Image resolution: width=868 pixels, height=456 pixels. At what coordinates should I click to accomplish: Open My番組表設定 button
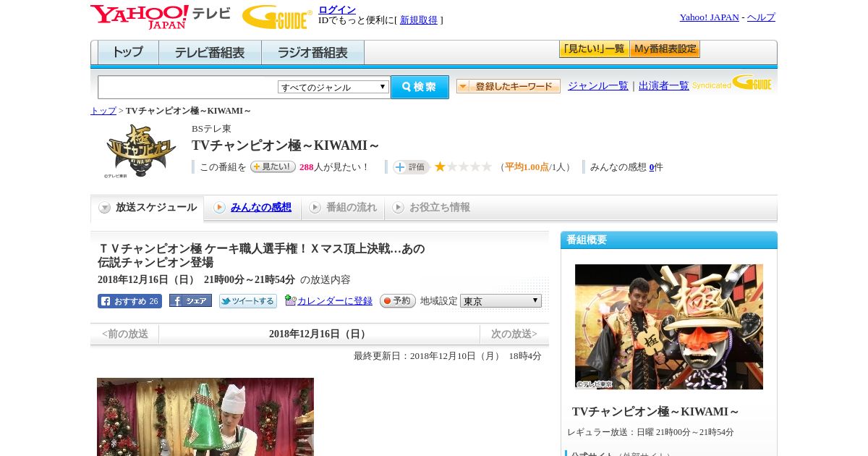coord(665,49)
